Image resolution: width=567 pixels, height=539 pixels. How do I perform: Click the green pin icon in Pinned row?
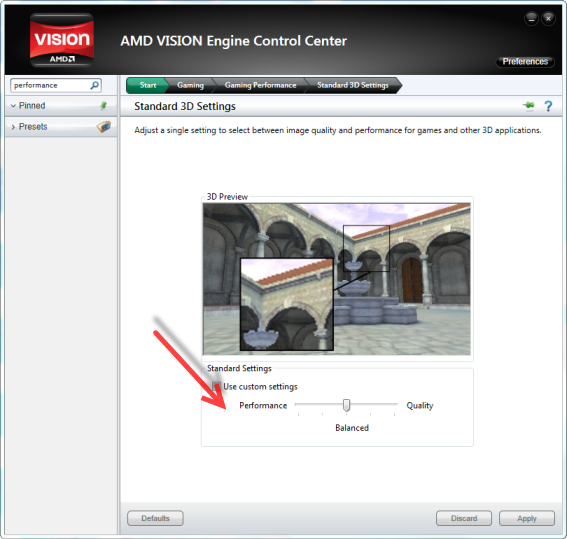click(x=103, y=106)
